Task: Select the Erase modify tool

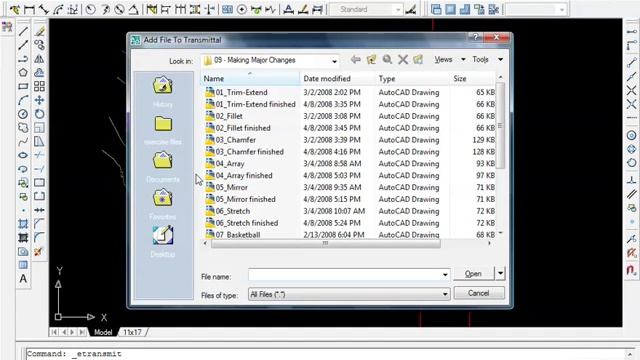Action: tap(40, 31)
